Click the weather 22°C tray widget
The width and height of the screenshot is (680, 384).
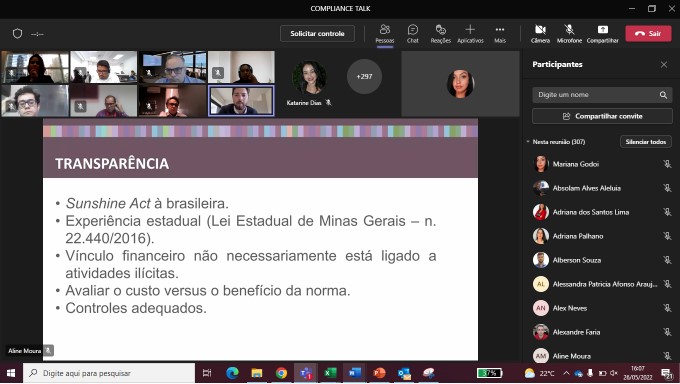(x=539, y=373)
